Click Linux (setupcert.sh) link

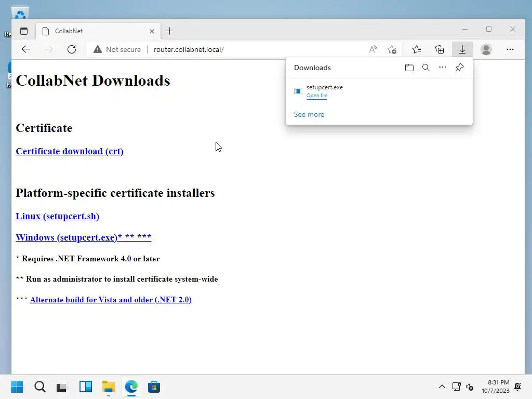57,216
